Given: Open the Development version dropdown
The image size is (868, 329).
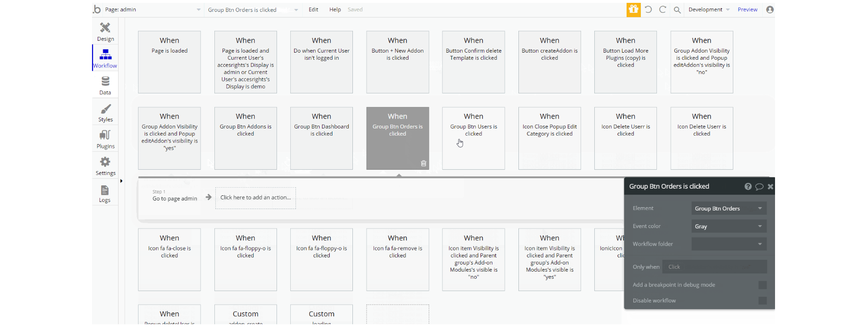Looking at the screenshot, I should click(709, 9).
